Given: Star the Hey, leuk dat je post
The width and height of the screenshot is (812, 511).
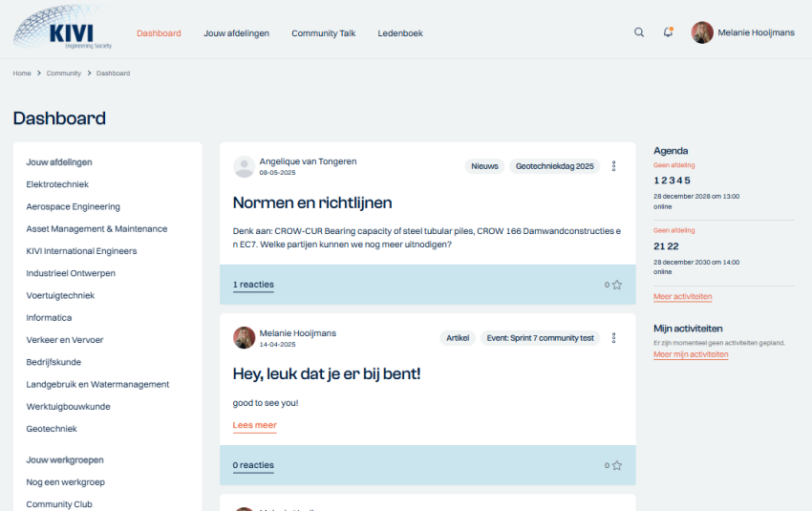Looking at the screenshot, I should (617, 466).
